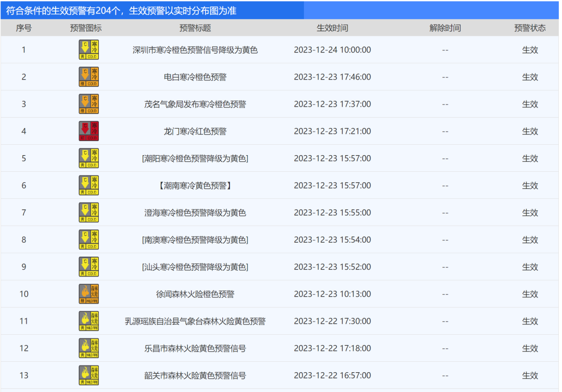Click the orange cold icon for 茂名气象局
Viewport: 562px width, 392px height.
pyautogui.click(x=88, y=104)
